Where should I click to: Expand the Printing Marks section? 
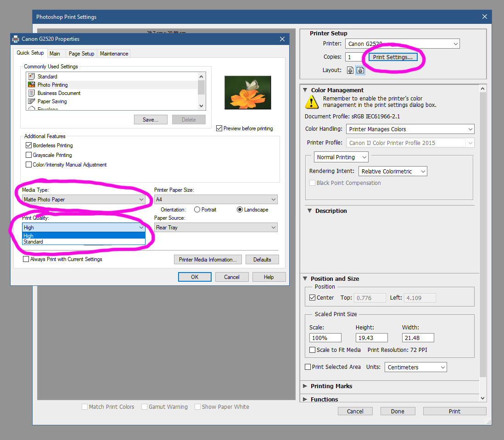(x=305, y=386)
